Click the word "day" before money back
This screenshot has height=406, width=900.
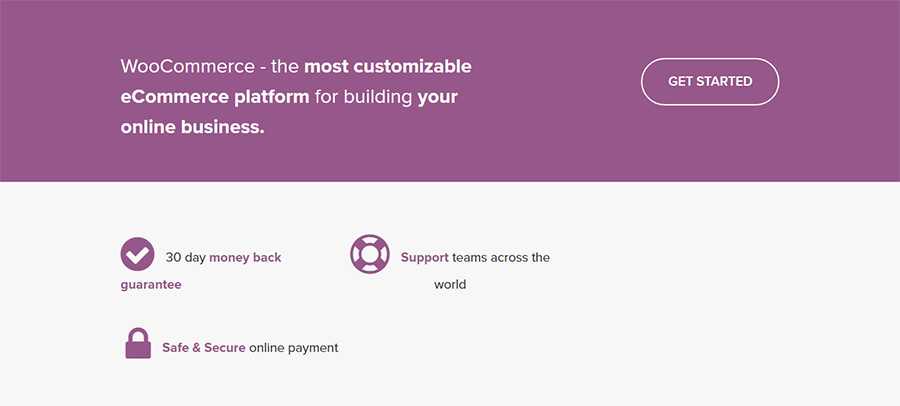click(195, 258)
